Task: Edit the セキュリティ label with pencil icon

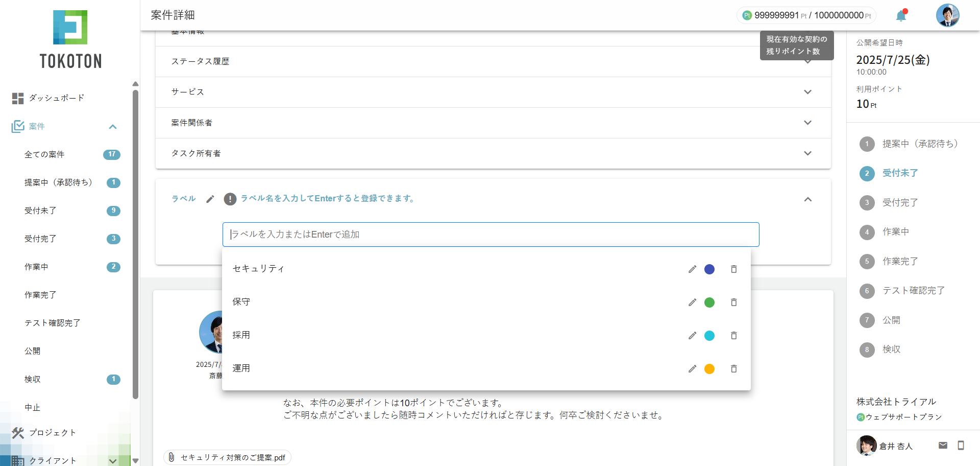Action: pos(692,269)
